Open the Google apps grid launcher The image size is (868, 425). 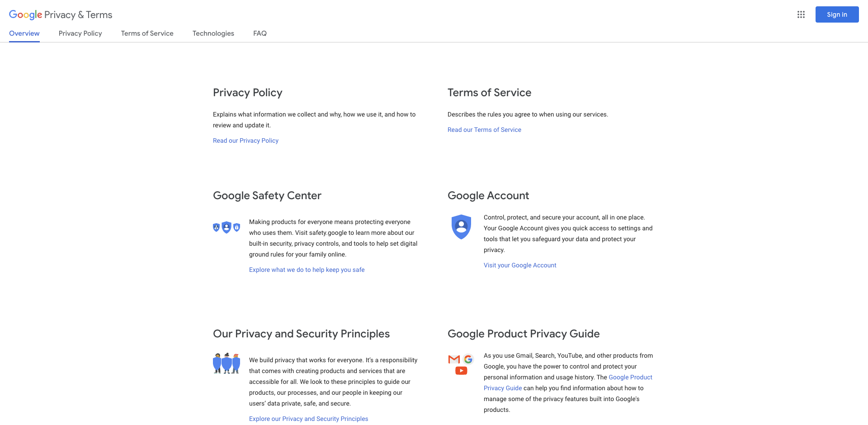pyautogui.click(x=801, y=14)
